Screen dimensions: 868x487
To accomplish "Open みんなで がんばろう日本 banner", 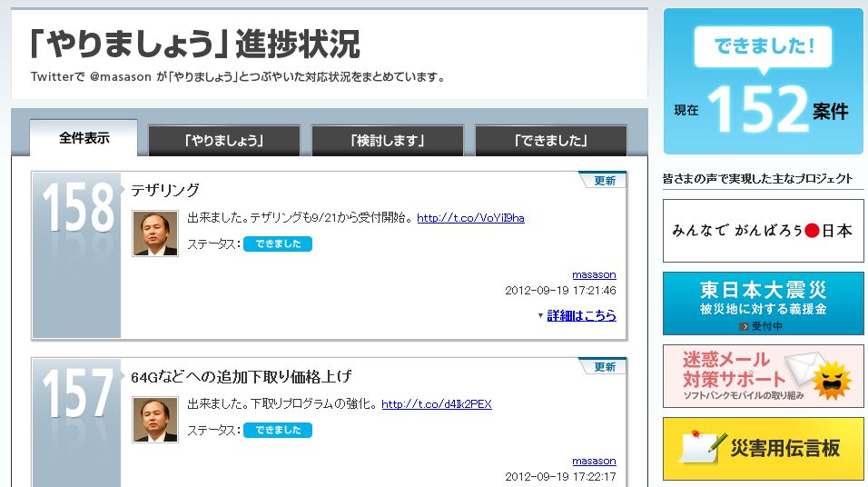I will 763,231.
